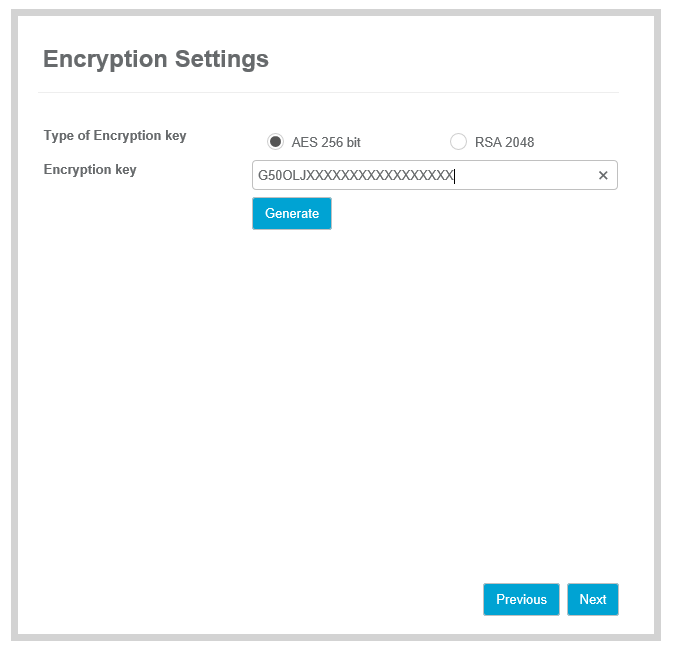Click the word "Next" in the footer
This screenshot has width=674, height=655.
(x=593, y=599)
